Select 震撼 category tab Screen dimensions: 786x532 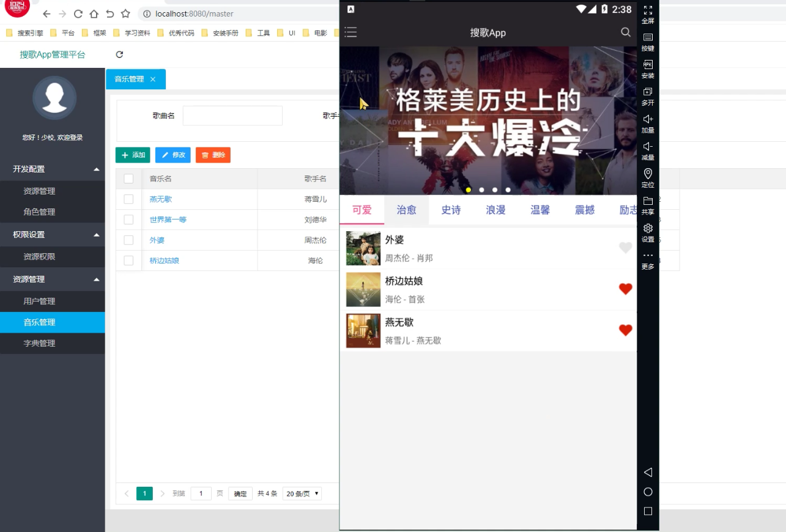point(585,210)
